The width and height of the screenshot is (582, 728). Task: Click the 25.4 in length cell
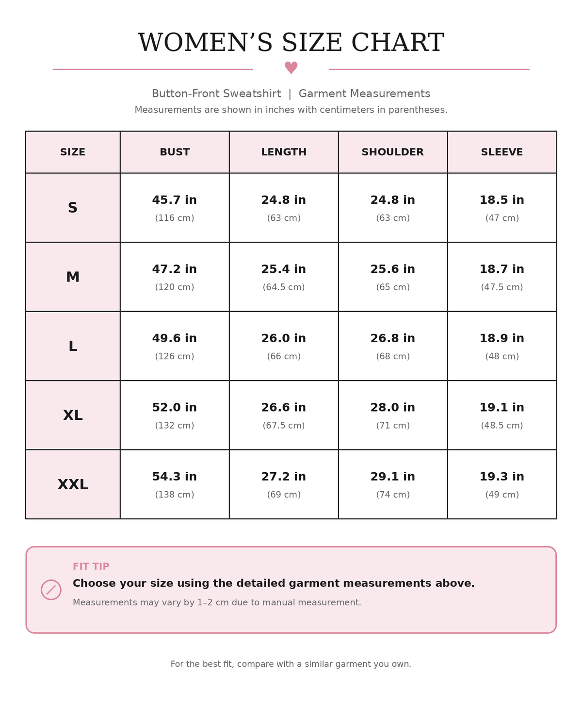[x=284, y=277]
